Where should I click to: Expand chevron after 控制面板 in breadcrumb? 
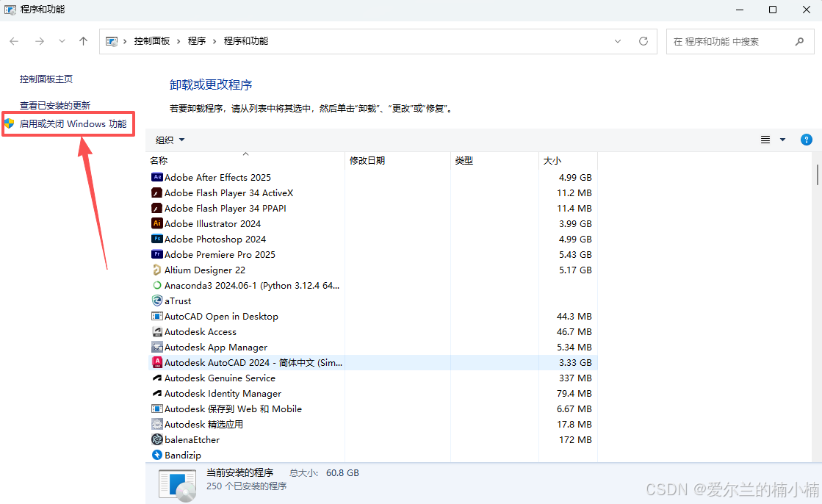click(179, 41)
